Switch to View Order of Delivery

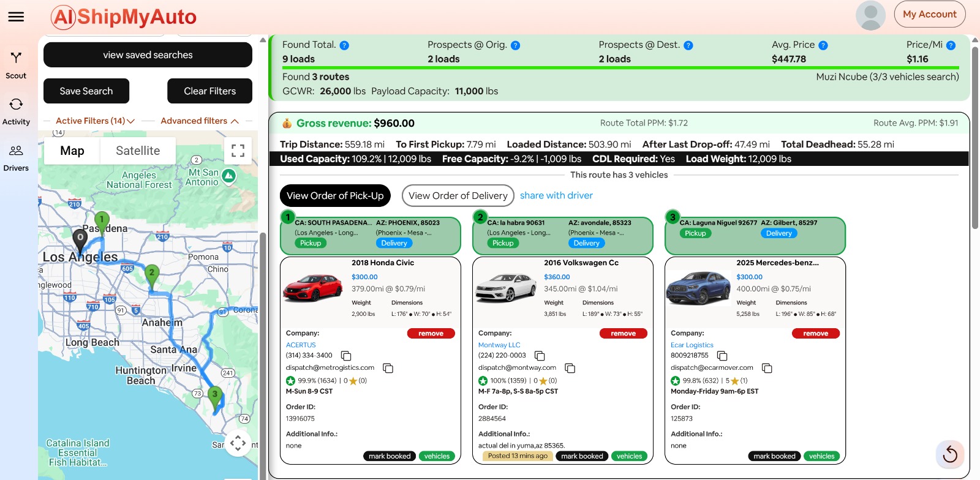pos(458,196)
